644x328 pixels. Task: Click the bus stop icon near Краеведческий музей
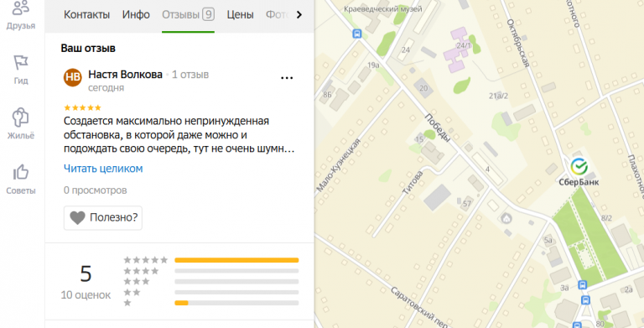pyautogui.click(x=357, y=34)
